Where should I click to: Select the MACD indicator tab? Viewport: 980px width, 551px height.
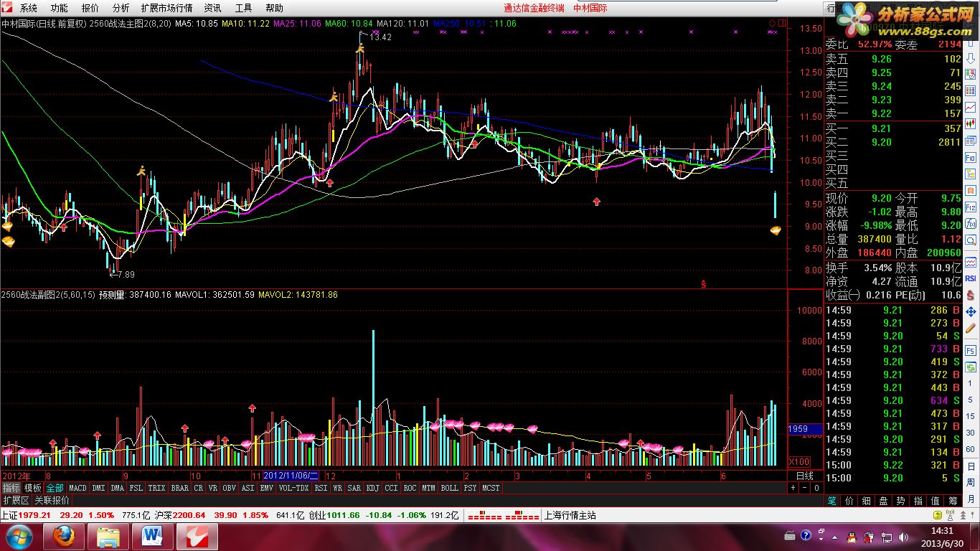tap(77, 488)
